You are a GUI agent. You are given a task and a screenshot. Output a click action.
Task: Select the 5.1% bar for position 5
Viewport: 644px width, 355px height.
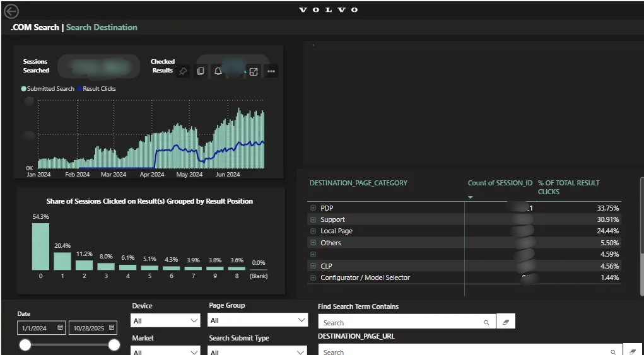pyautogui.click(x=149, y=267)
